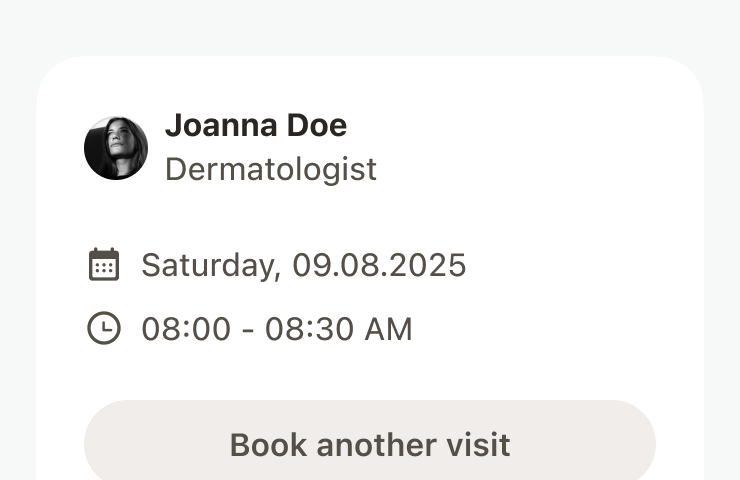Viewport: 740px width, 480px height.
Task: Click the word visit on the booking button
Action: pyautogui.click(x=480, y=444)
